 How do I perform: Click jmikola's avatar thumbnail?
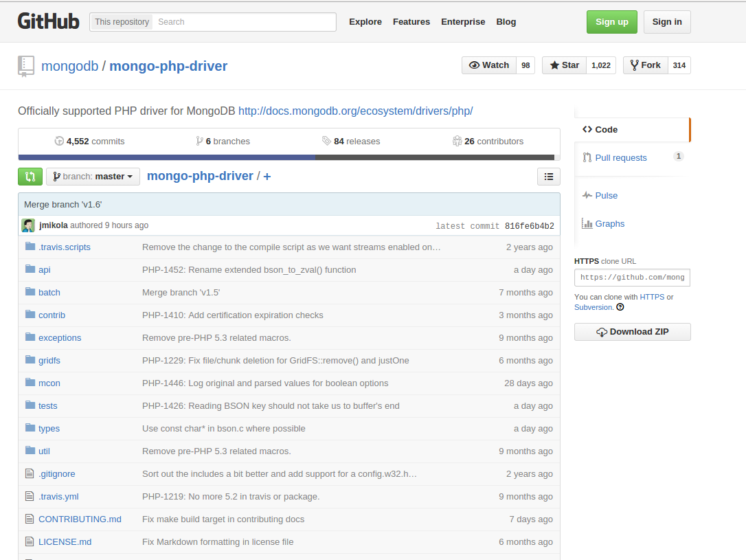tap(28, 225)
